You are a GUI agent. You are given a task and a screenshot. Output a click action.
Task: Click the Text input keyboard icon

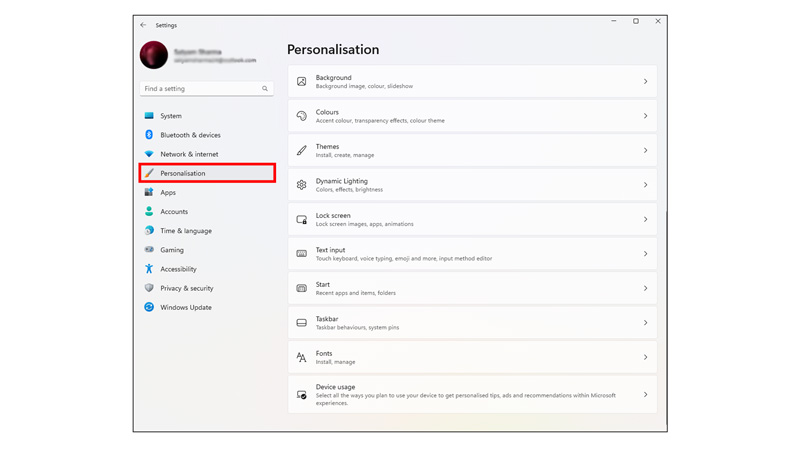tap(302, 254)
